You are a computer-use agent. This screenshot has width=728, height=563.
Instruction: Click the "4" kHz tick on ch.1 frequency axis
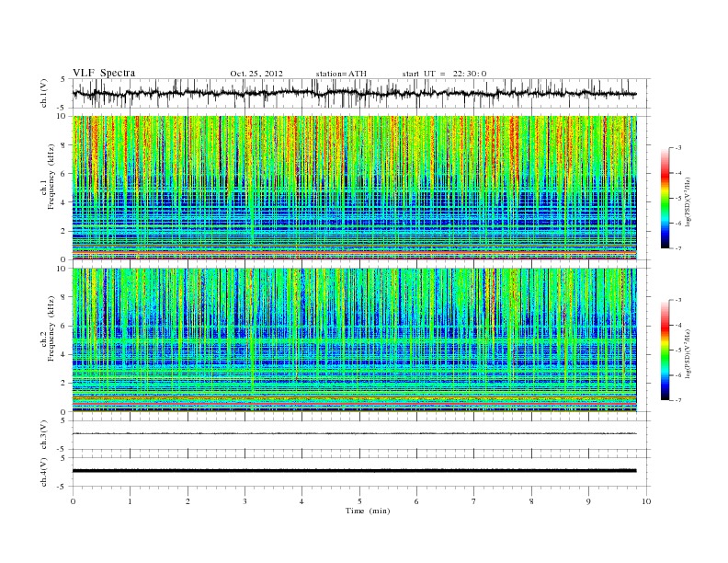(x=64, y=202)
